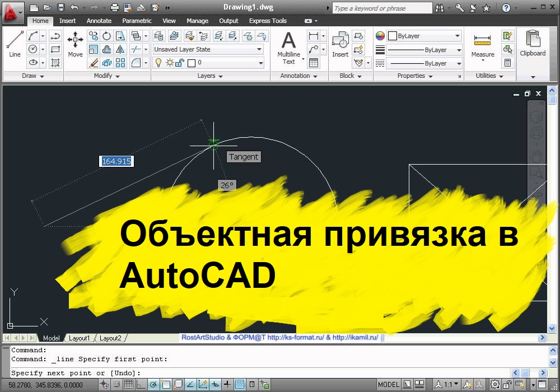Open the Layer Properties manager icon

pyautogui.click(x=158, y=36)
